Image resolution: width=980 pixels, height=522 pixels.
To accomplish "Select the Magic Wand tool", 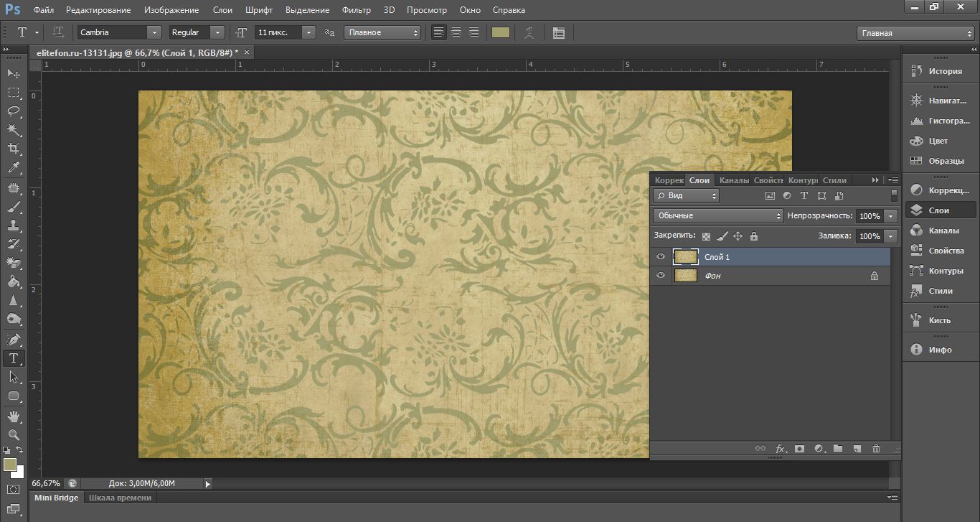I will point(14,130).
